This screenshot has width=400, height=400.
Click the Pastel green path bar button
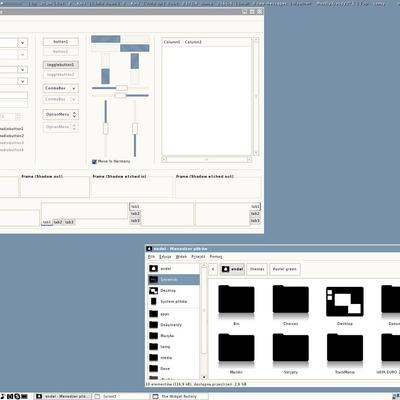[285, 269]
